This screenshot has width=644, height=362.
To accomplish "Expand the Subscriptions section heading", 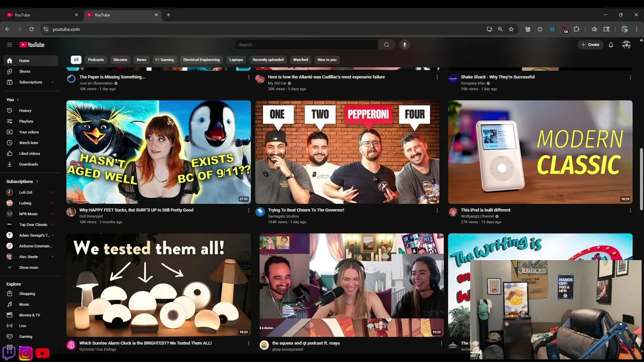I will tap(22, 182).
